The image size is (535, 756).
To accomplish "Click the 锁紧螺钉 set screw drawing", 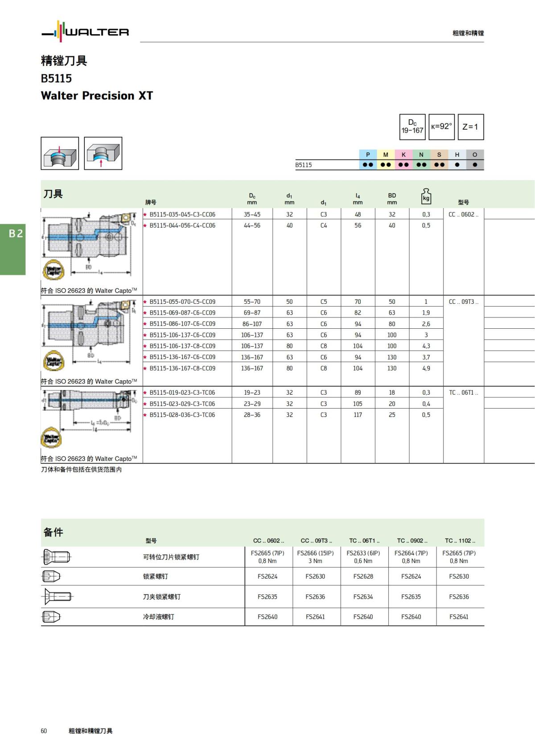I will click(x=51, y=576).
